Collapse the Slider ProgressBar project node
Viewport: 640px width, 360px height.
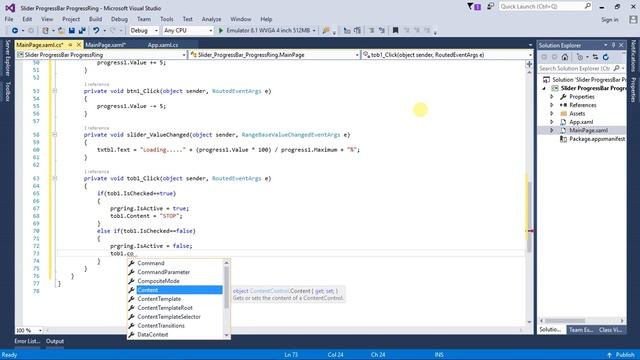[544, 88]
